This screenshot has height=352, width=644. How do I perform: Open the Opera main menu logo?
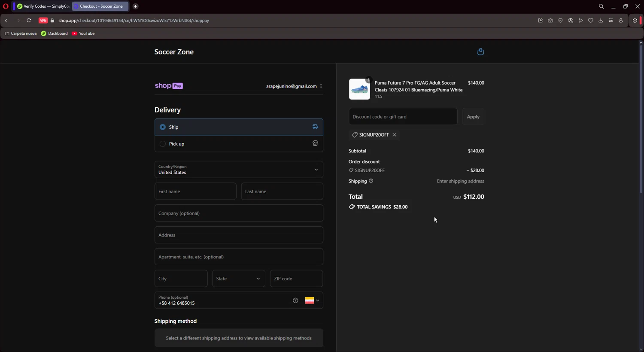6,6
